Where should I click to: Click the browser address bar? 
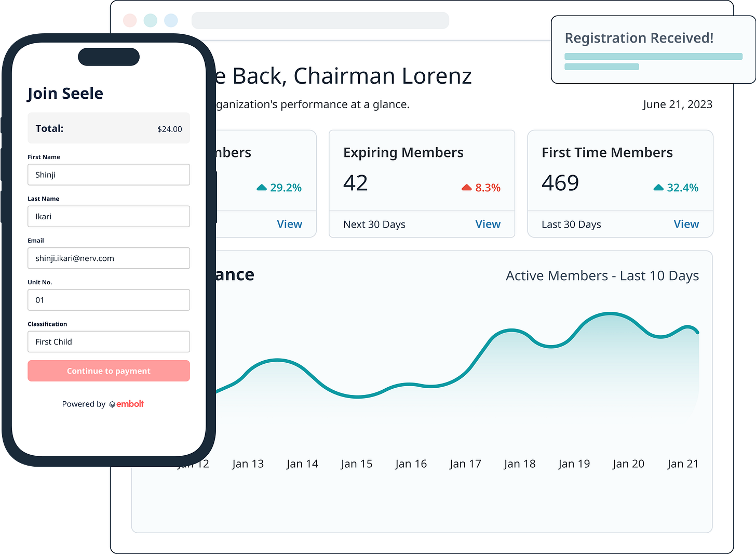pyautogui.click(x=320, y=20)
